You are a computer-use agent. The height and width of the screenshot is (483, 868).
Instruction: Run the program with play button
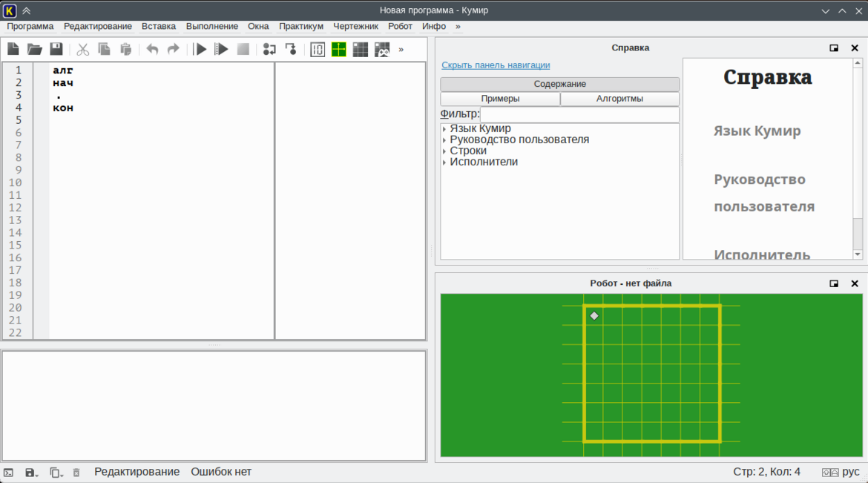[200, 49]
